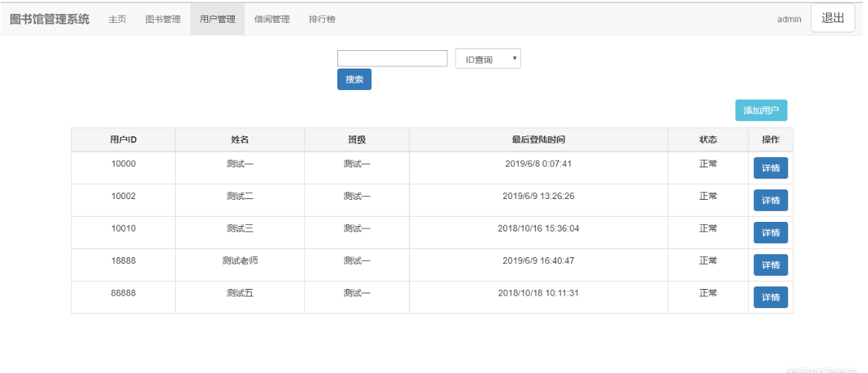View 详情 for user 10010
868x373 pixels.
pos(771,233)
